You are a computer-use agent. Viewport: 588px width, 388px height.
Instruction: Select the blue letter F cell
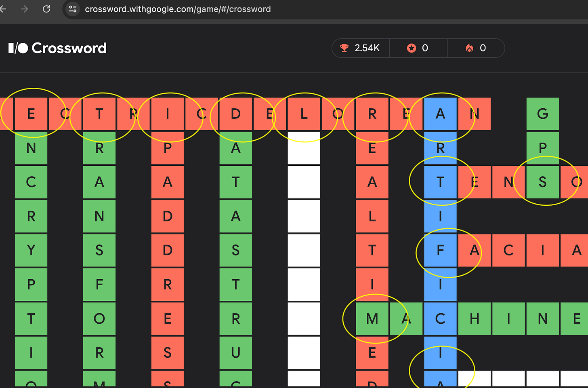440,250
